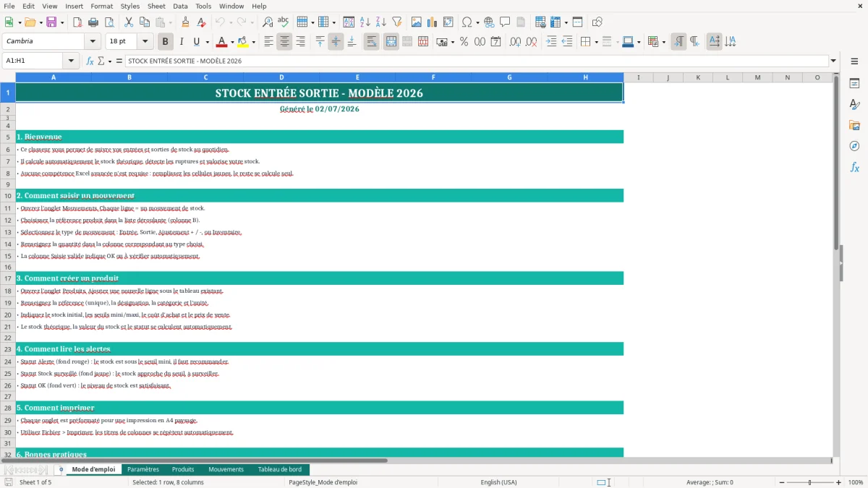Image resolution: width=868 pixels, height=488 pixels.
Task: Toggle Wrap Text
Action: point(372,42)
